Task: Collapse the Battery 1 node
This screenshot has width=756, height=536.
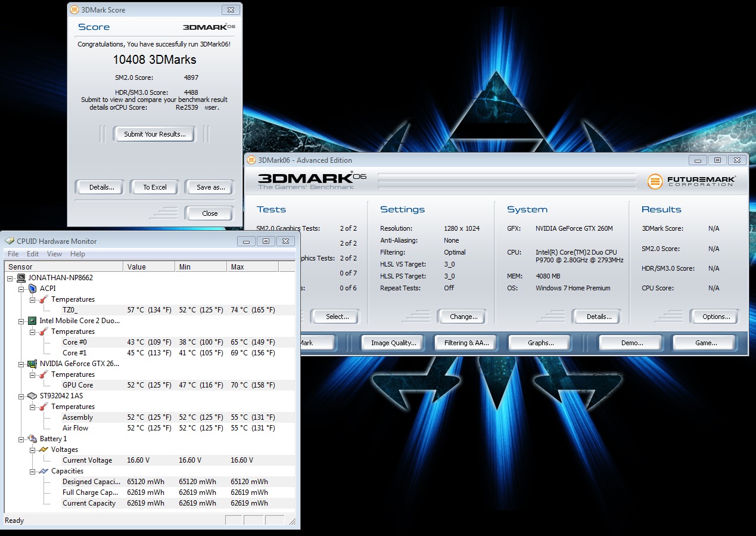Action: [21, 439]
